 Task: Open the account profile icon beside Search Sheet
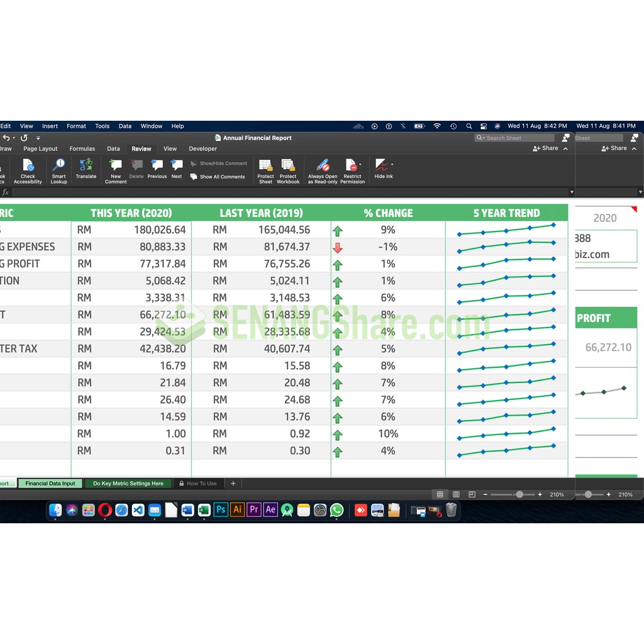[565, 138]
